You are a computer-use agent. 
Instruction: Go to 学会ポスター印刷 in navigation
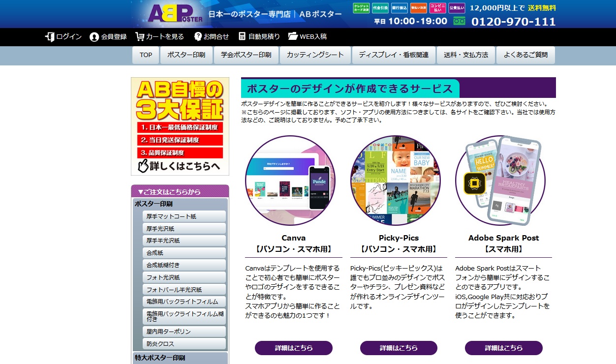tap(246, 55)
